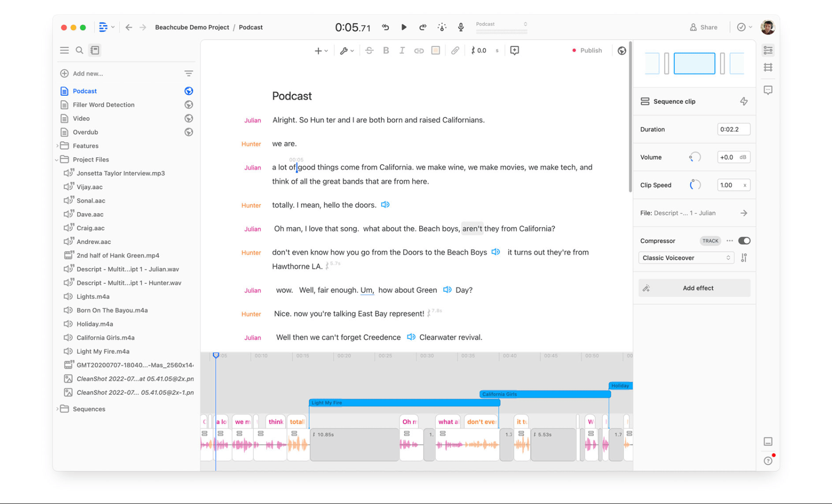
Task: Select the correction wrench tool in the toolbar
Action: pyautogui.click(x=344, y=50)
